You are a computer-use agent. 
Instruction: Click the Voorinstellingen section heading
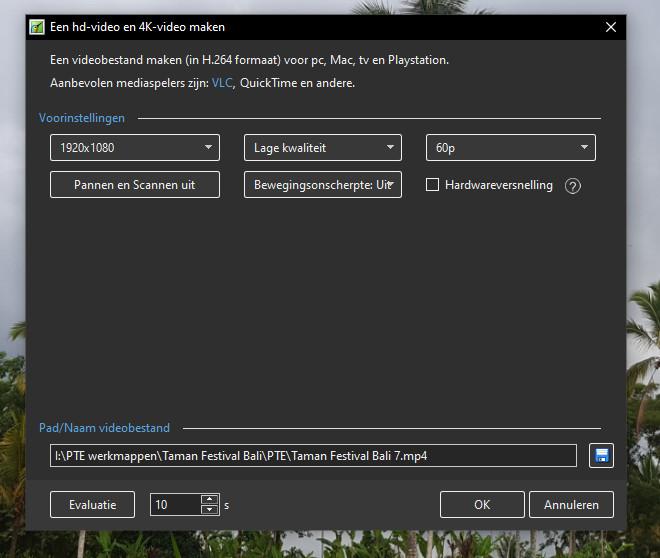click(x=82, y=118)
